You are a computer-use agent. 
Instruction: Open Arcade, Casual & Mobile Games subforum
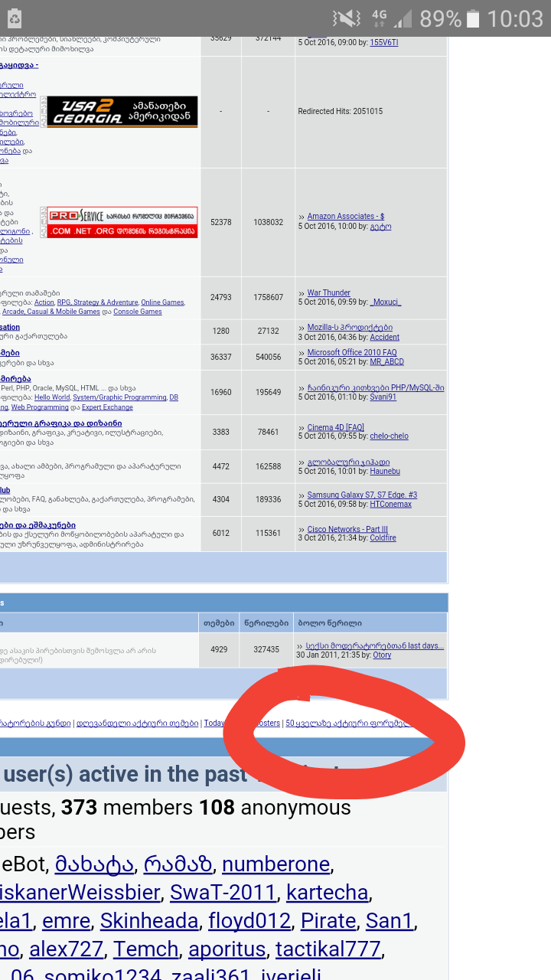pyautogui.click(x=51, y=312)
